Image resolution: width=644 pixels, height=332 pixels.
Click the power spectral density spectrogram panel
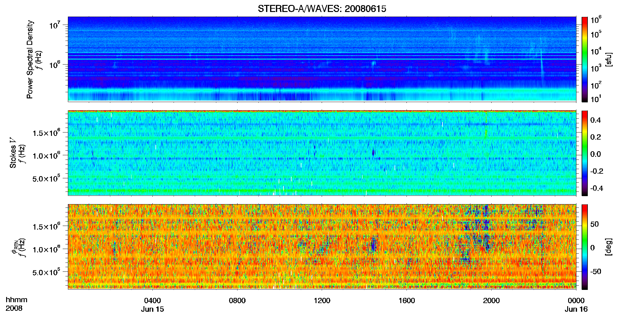pos(322,59)
